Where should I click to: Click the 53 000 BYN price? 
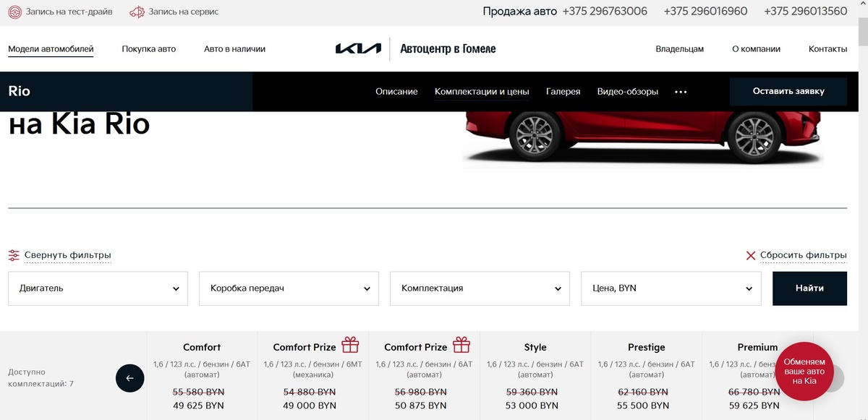(x=532, y=406)
